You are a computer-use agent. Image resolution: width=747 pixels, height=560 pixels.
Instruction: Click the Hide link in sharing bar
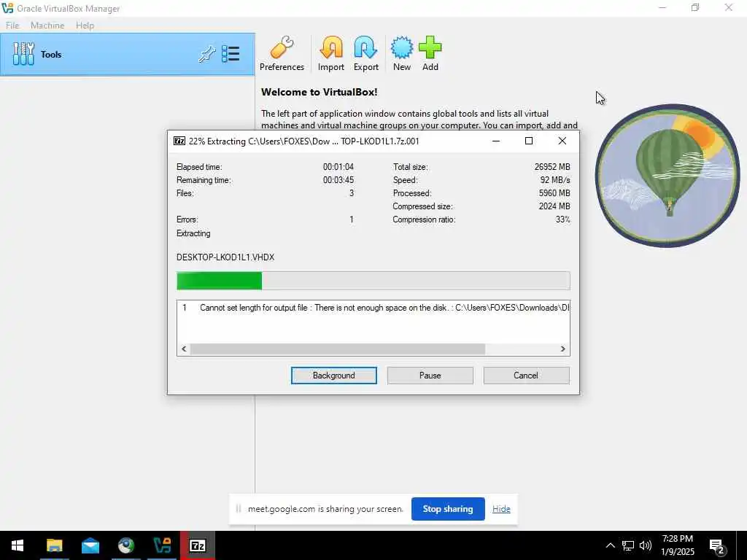pyautogui.click(x=501, y=508)
